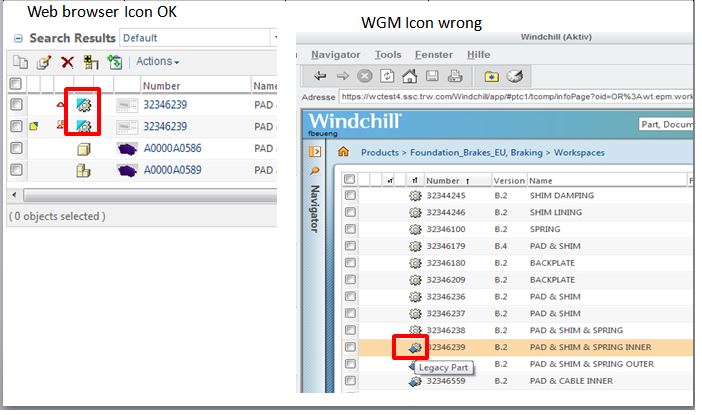Image resolution: width=702 pixels, height=415 pixels.
Task: Tick checkbox for row 32346100
Action: coord(350,229)
